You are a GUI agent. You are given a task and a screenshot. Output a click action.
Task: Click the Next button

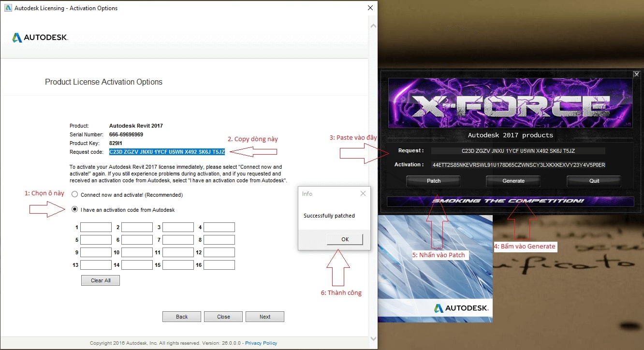264,317
